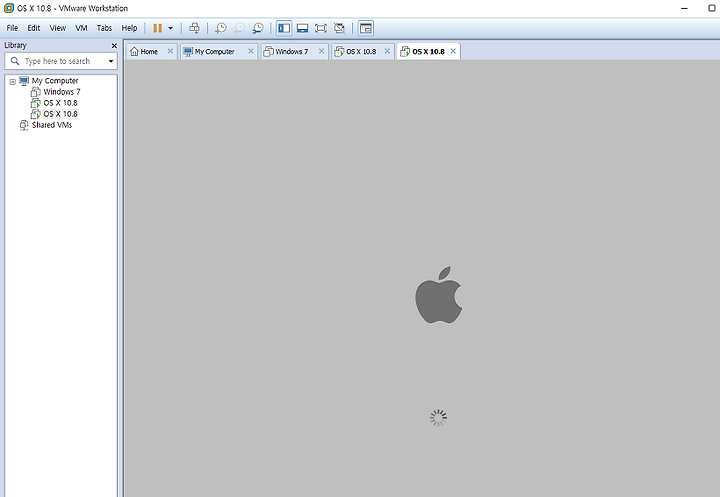Select the highlighted second OS X 10.8 library entry
This screenshot has height=497, width=720.
[60, 114]
